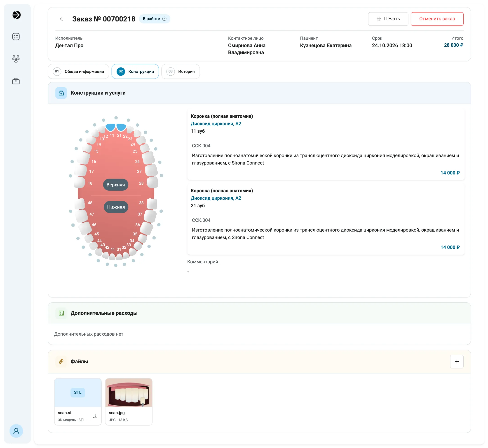Select the Верхняя jaw button
The height and width of the screenshot is (448, 488).
(116, 185)
